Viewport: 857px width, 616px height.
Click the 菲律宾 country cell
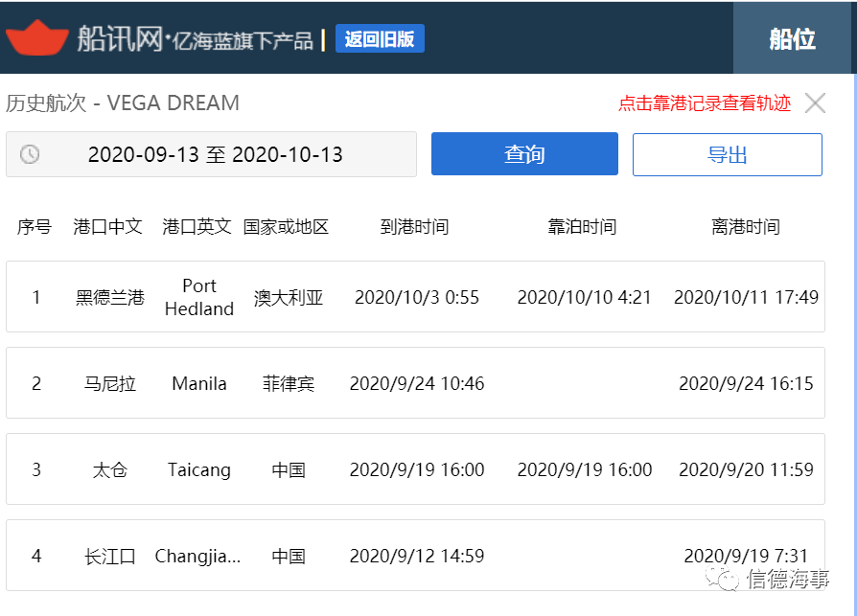click(x=289, y=384)
